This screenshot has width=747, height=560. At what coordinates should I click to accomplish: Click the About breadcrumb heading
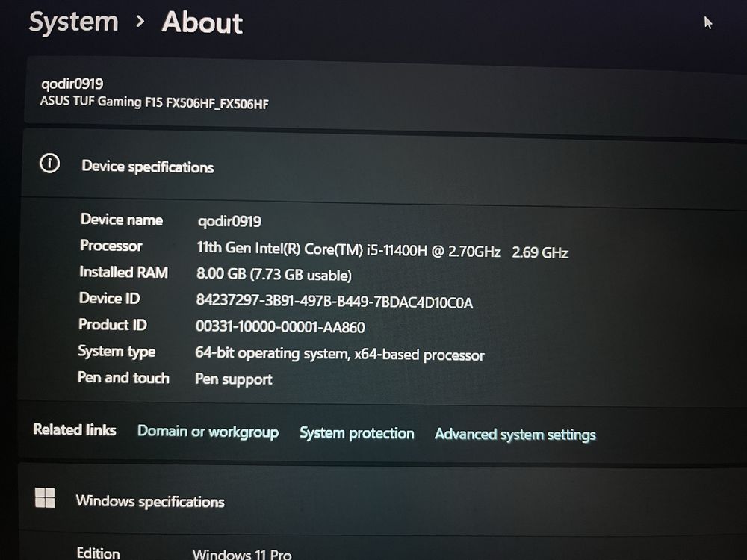point(202,23)
